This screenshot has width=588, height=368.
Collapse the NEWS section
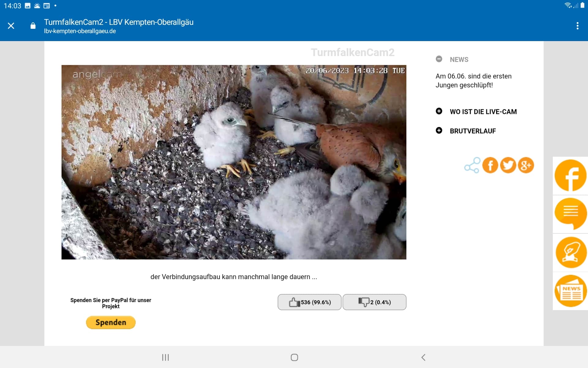[x=439, y=59]
